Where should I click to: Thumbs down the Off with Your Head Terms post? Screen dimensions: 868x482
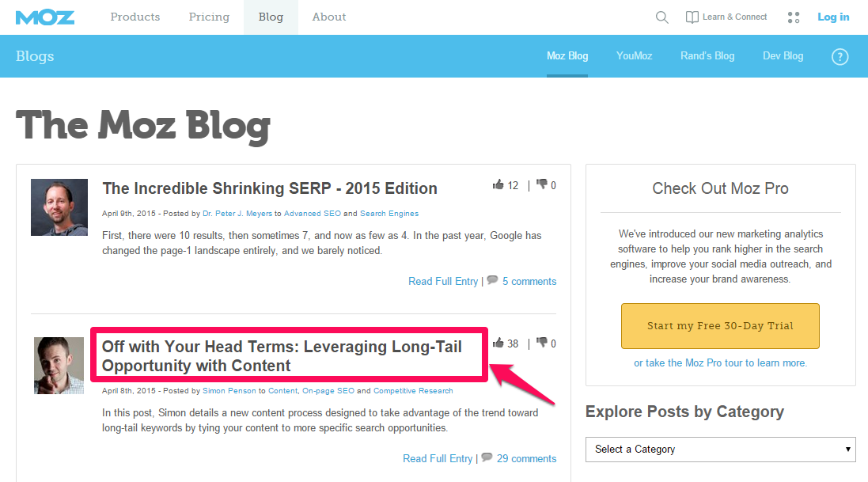pyautogui.click(x=542, y=343)
